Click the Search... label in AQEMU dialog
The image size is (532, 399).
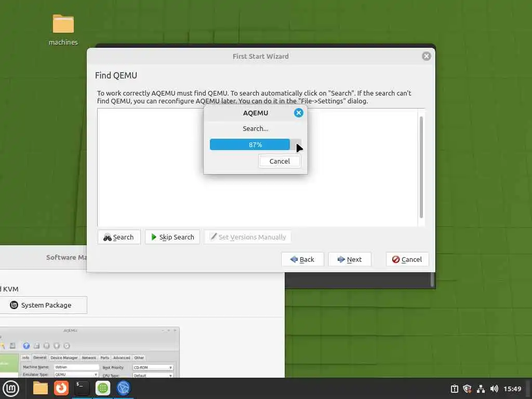point(256,129)
